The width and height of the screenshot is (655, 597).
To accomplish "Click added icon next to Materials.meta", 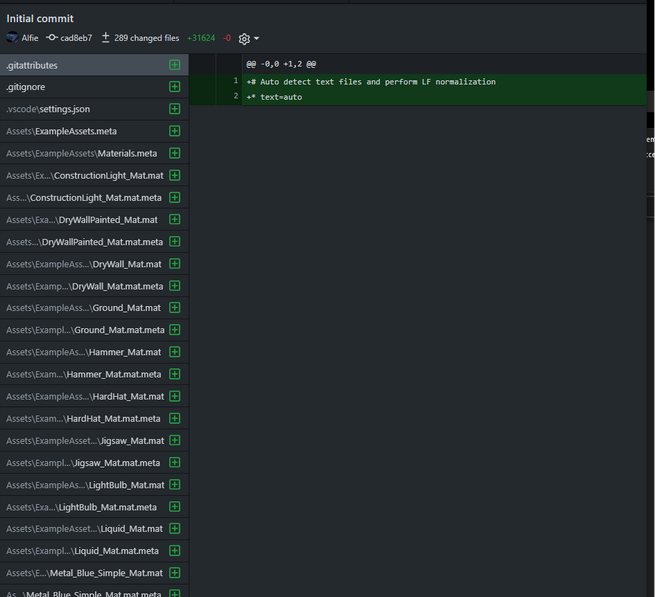I will pos(175,153).
